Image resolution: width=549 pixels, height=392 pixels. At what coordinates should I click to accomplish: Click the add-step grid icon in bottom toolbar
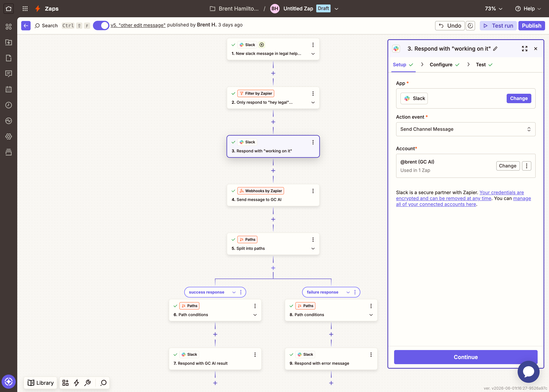[x=65, y=383]
